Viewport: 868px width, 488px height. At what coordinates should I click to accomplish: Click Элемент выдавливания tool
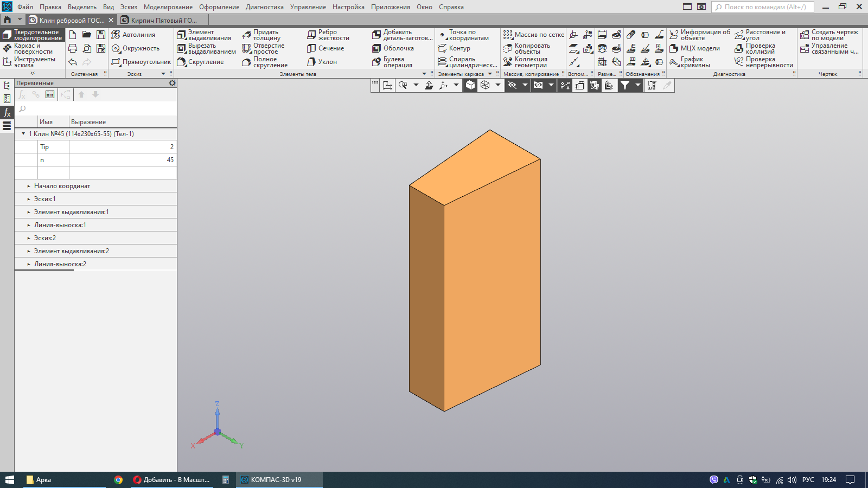coord(204,35)
